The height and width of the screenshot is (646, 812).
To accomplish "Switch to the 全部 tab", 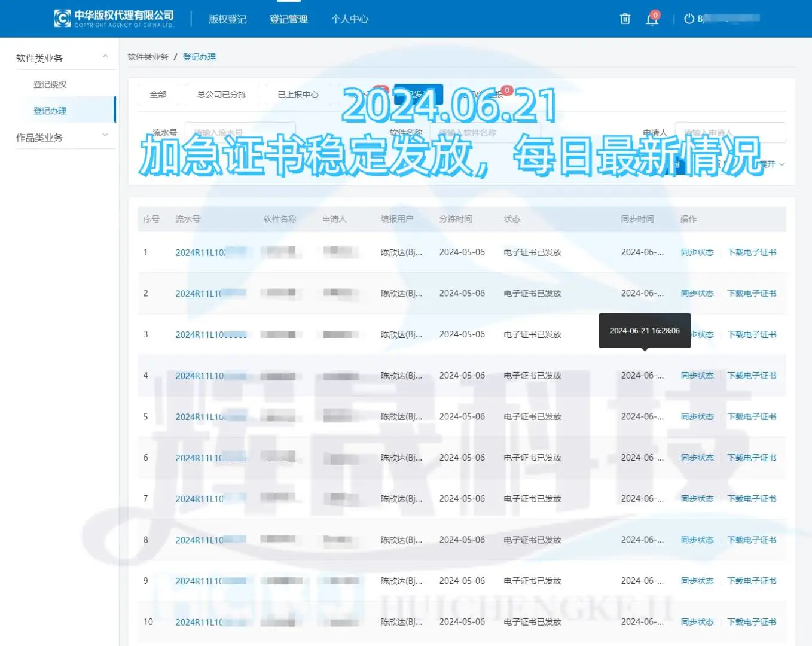I will coord(158,95).
